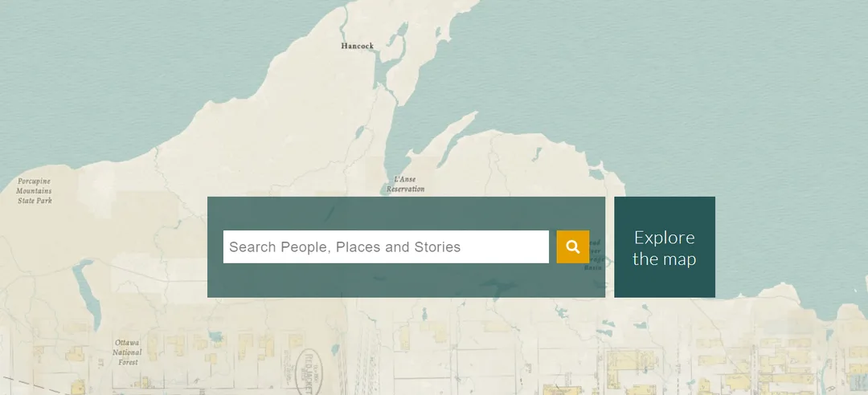
Task: Click the teal search panel left of the input
Action: (x=215, y=246)
